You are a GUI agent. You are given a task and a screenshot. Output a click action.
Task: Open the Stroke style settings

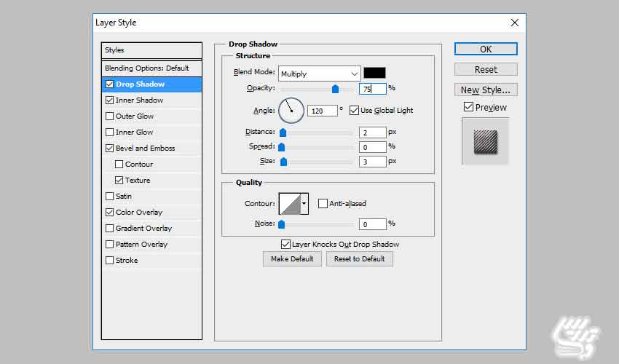(126, 261)
